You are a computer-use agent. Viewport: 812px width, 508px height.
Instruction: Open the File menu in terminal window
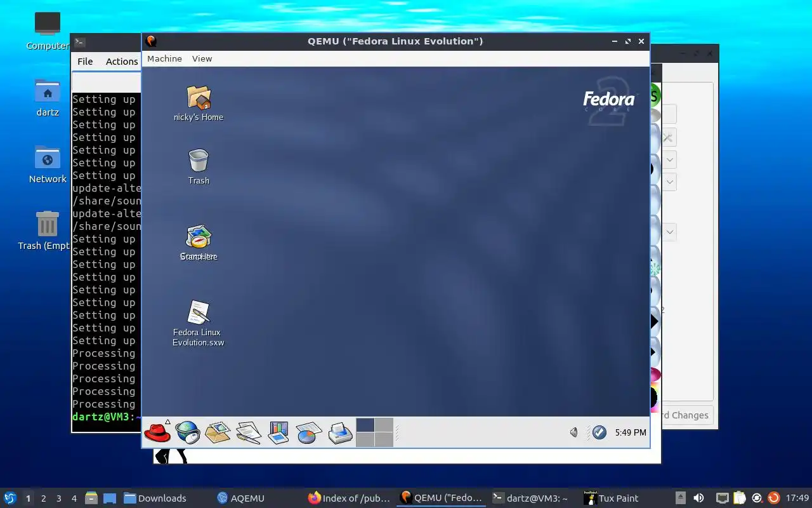tap(85, 62)
